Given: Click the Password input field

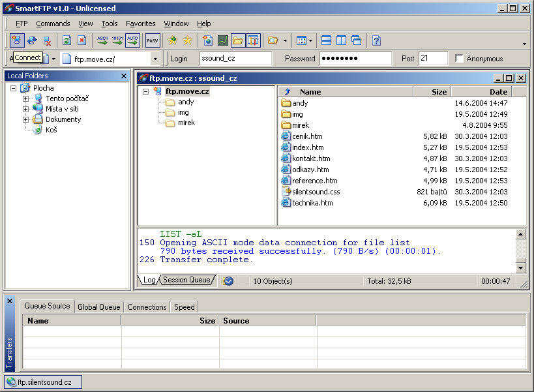Looking at the screenshot, I should click(x=355, y=58).
